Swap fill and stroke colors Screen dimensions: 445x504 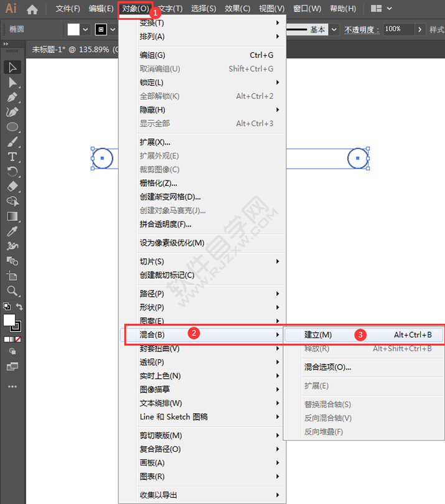pos(19,307)
